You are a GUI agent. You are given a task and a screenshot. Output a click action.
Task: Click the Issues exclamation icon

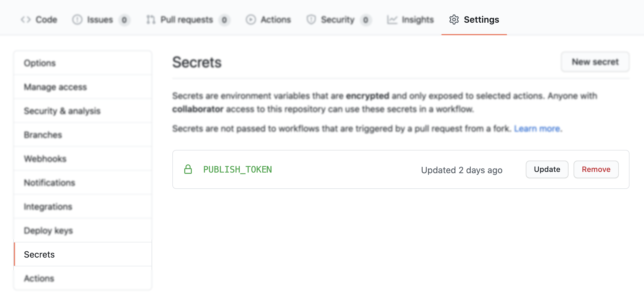click(78, 20)
